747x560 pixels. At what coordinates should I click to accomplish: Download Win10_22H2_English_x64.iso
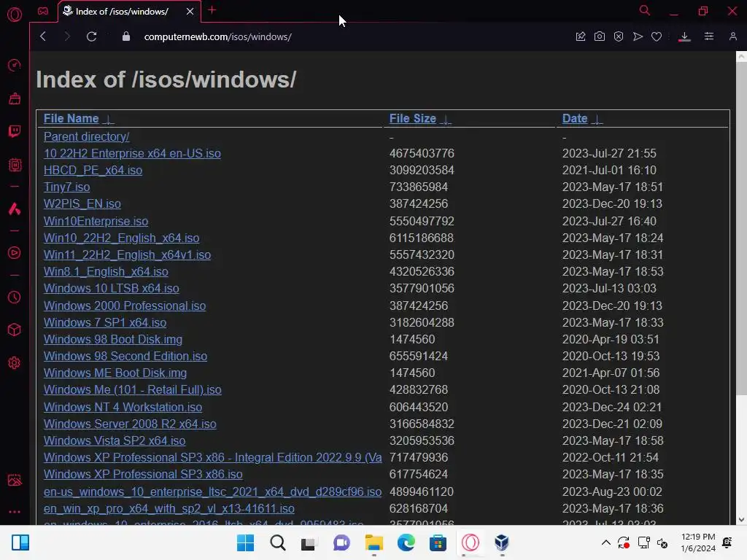(122, 238)
